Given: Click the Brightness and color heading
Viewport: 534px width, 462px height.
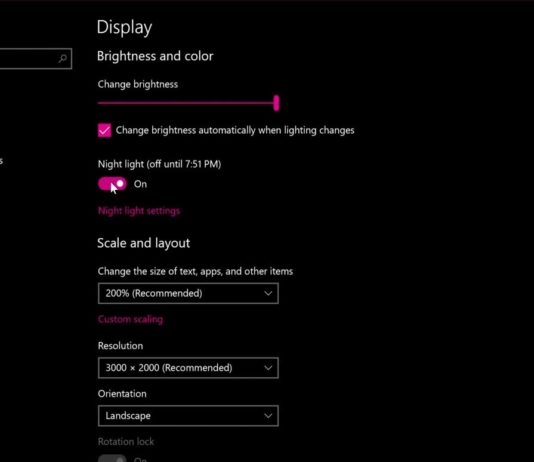Looking at the screenshot, I should [x=155, y=56].
